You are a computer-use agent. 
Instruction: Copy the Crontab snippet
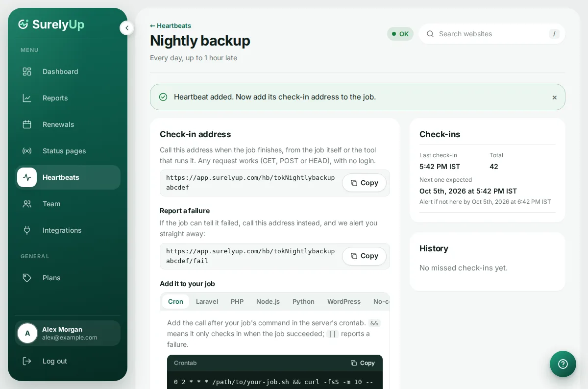pos(363,363)
